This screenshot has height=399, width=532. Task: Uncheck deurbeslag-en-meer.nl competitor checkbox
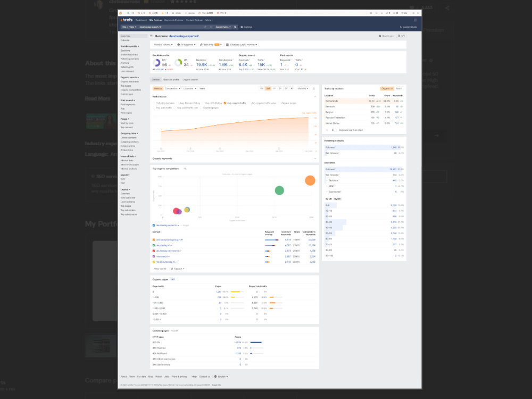pyautogui.click(x=154, y=251)
